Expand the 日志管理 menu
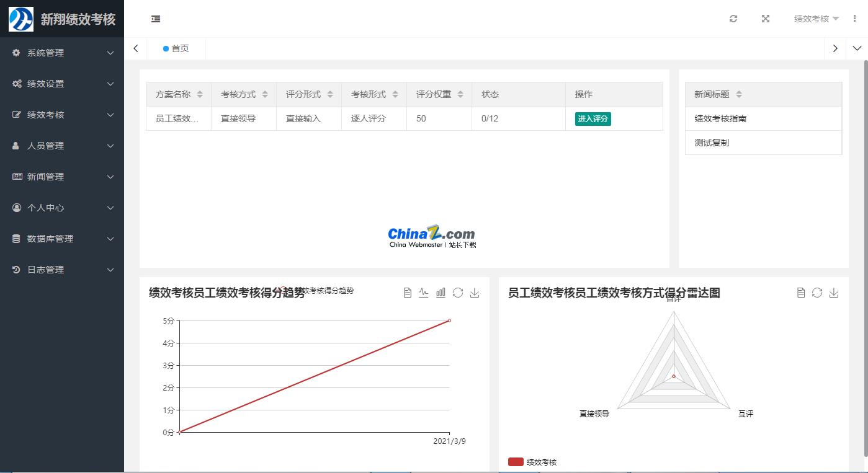 click(62, 270)
